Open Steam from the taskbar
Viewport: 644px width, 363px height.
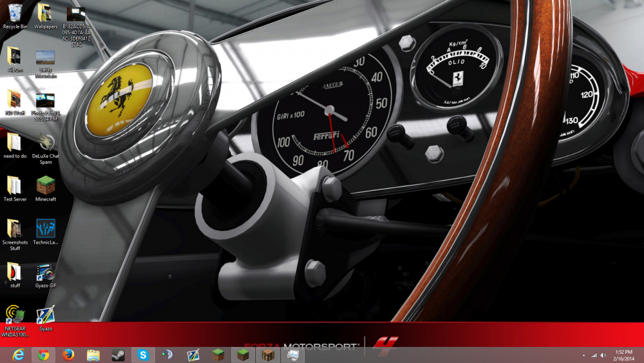(x=118, y=355)
